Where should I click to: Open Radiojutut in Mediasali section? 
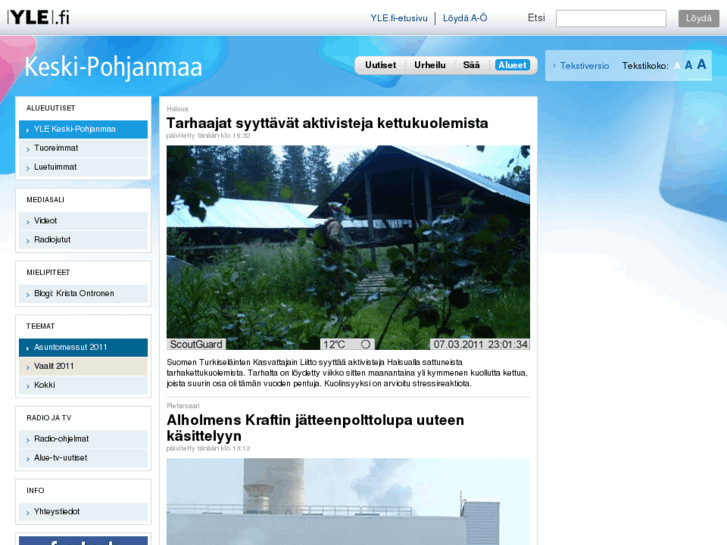pos(83,240)
